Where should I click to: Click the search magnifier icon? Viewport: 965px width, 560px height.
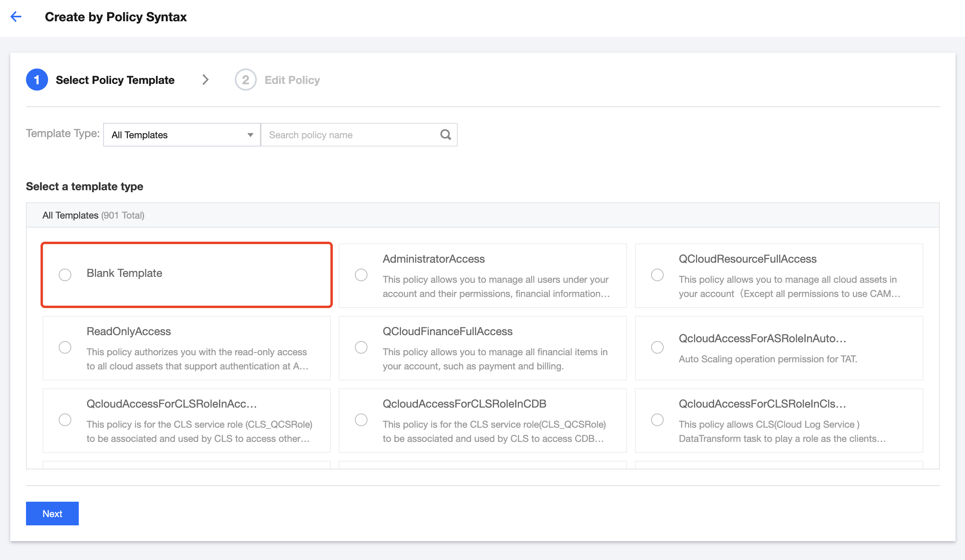tap(445, 135)
